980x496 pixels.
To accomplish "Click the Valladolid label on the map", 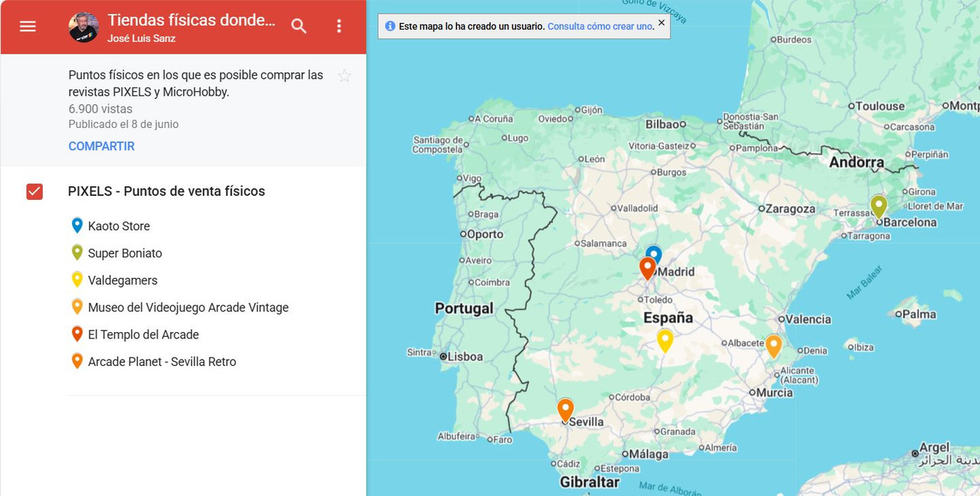I will 638,208.
